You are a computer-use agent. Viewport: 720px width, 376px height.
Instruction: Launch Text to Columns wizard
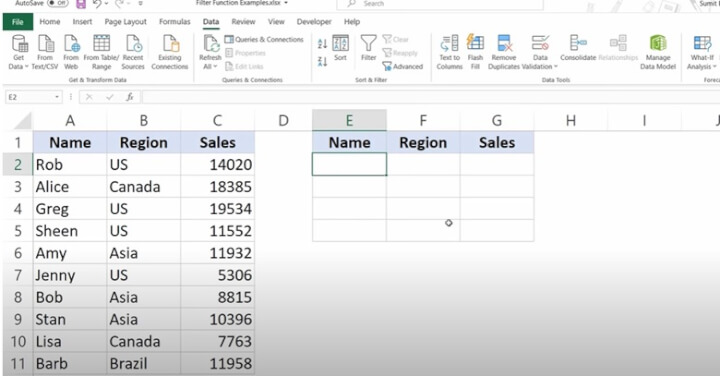tap(450, 52)
